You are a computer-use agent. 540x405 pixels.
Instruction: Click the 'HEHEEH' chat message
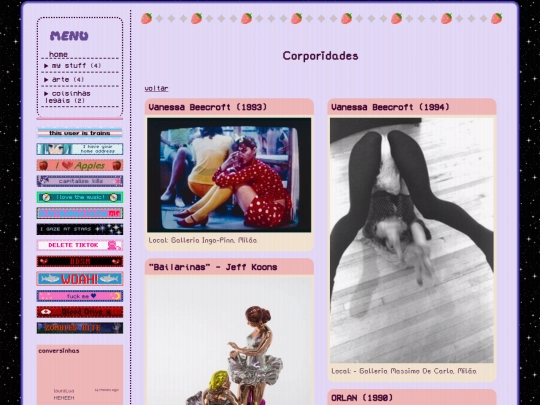click(x=64, y=398)
